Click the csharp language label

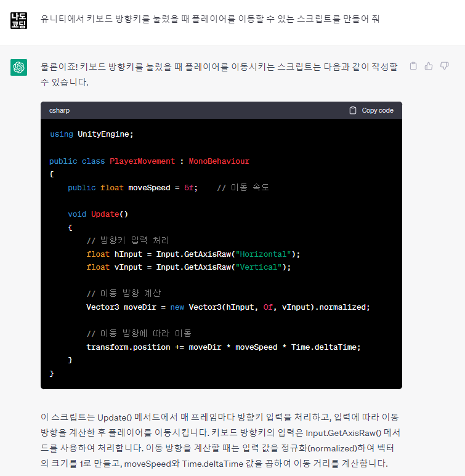59,110
